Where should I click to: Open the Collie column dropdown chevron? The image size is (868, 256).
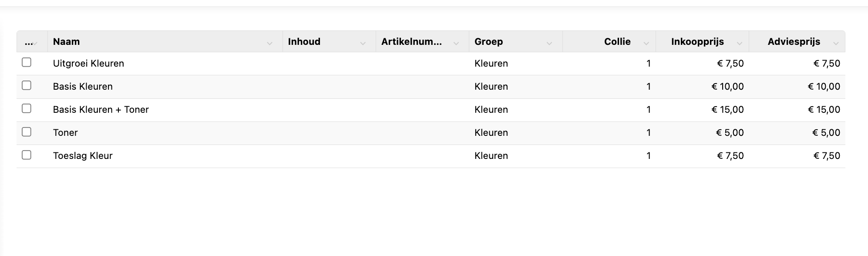point(646,43)
